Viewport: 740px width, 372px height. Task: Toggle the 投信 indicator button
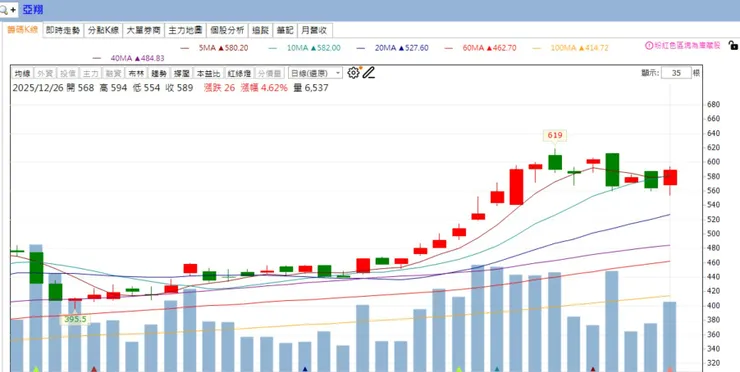pos(68,73)
